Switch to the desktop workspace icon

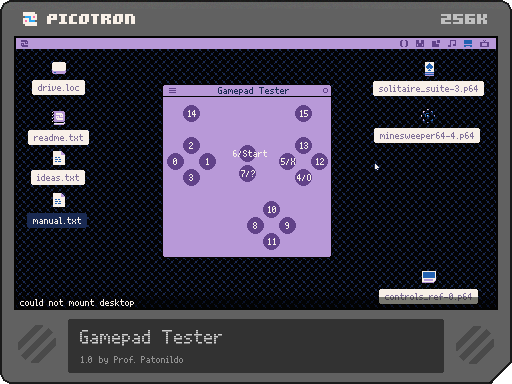468,44
